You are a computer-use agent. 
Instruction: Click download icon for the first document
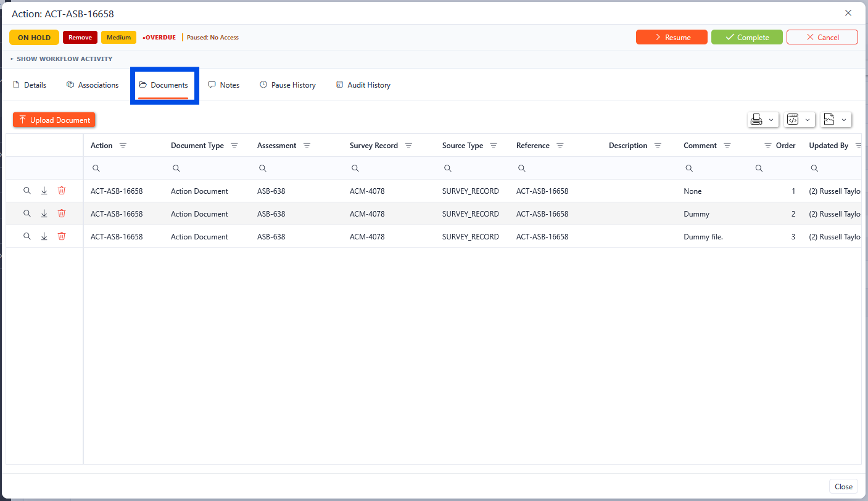pyautogui.click(x=44, y=191)
